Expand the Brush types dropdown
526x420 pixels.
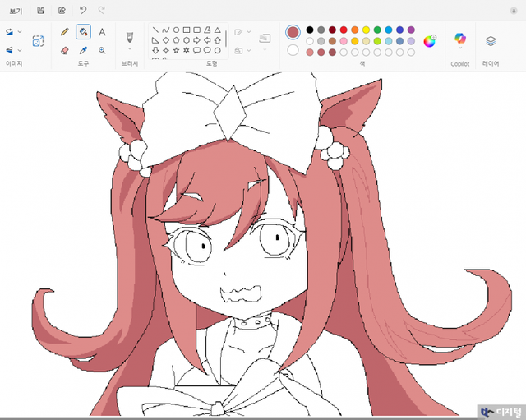pos(130,49)
